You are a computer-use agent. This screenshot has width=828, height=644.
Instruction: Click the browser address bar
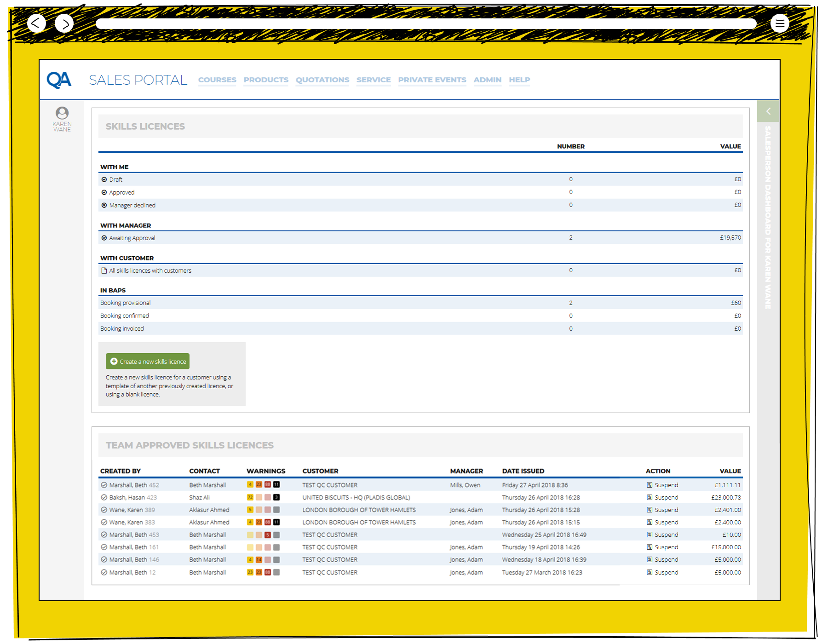pos(425,23)
